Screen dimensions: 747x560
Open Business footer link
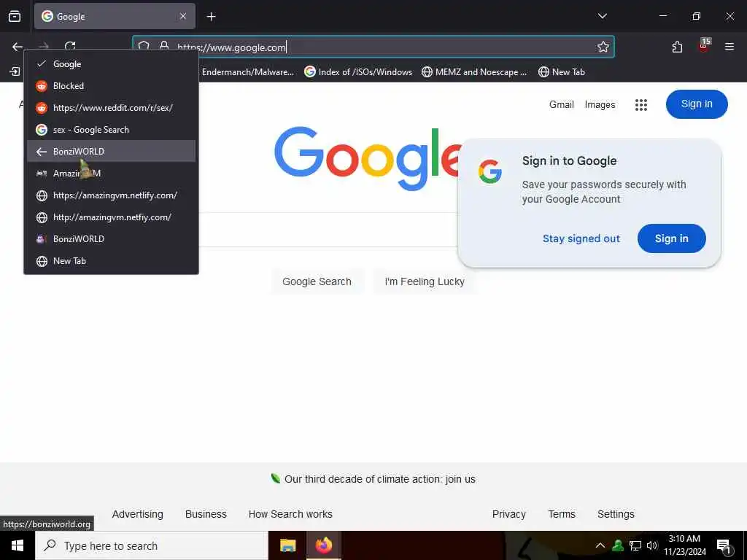(206, 514)
